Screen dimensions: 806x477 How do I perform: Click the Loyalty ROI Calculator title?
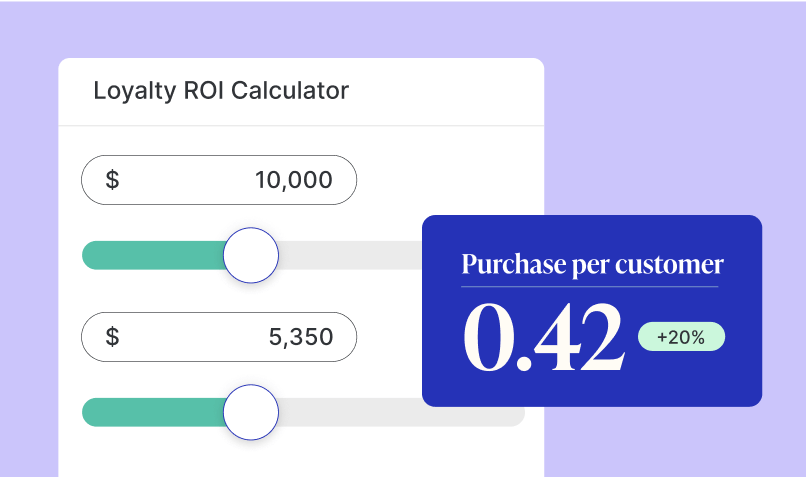(x=221, y=91)
